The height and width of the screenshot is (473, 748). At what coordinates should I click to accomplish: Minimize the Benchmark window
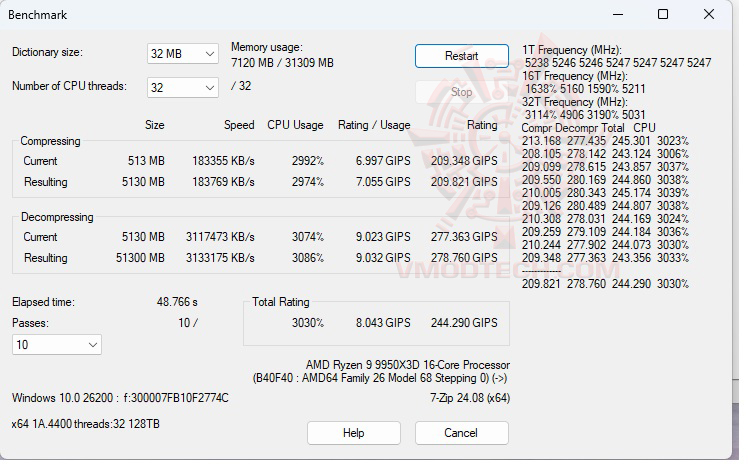tap(617, 15)
